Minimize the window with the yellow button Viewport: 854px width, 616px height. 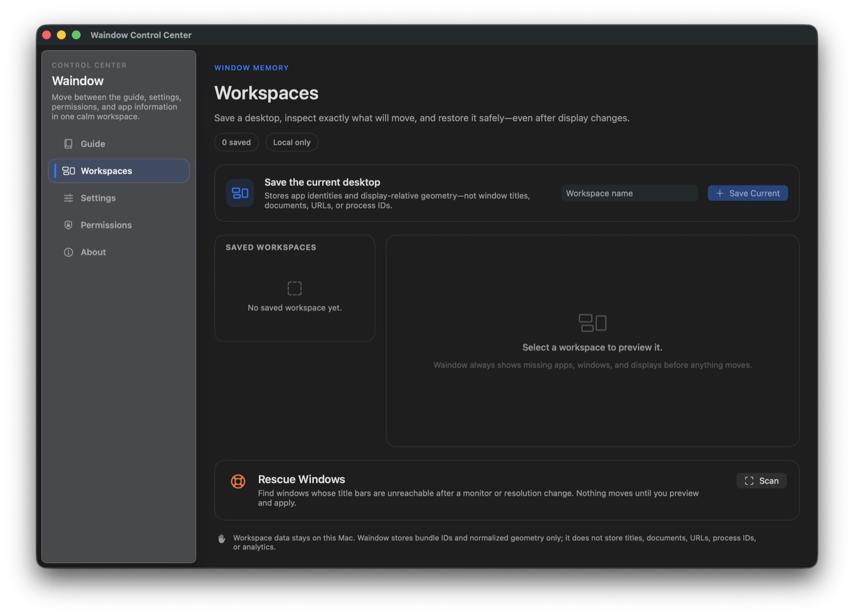[x=61, y=35]
